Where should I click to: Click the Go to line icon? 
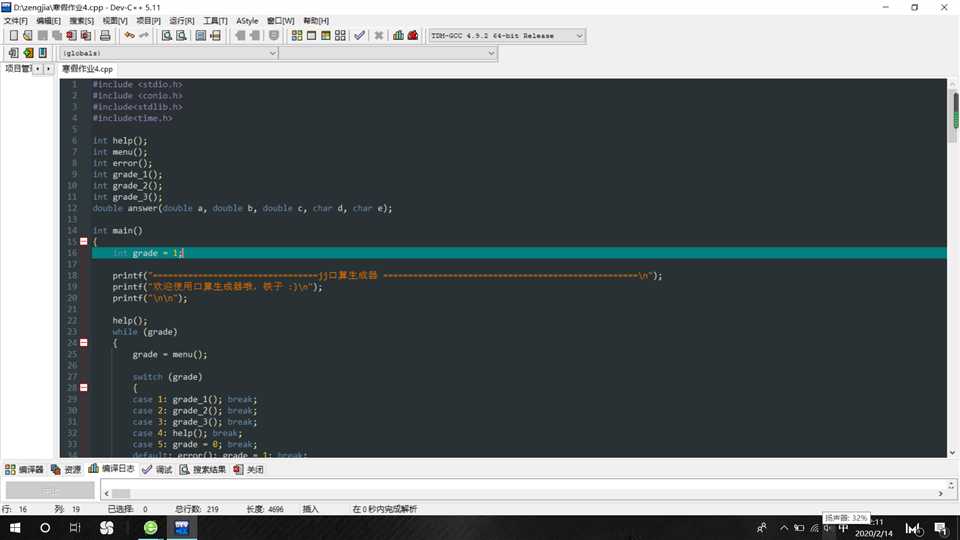216,36
